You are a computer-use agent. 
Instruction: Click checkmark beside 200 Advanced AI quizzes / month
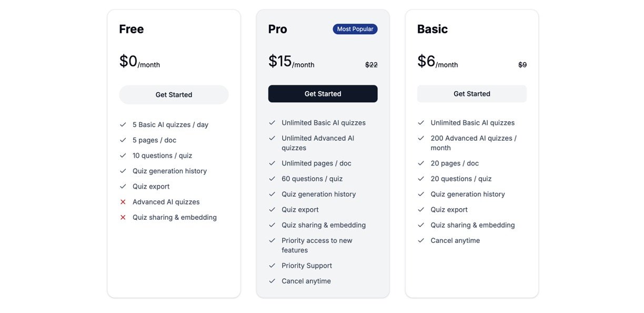pyautogui.click(x=421, y=138)
